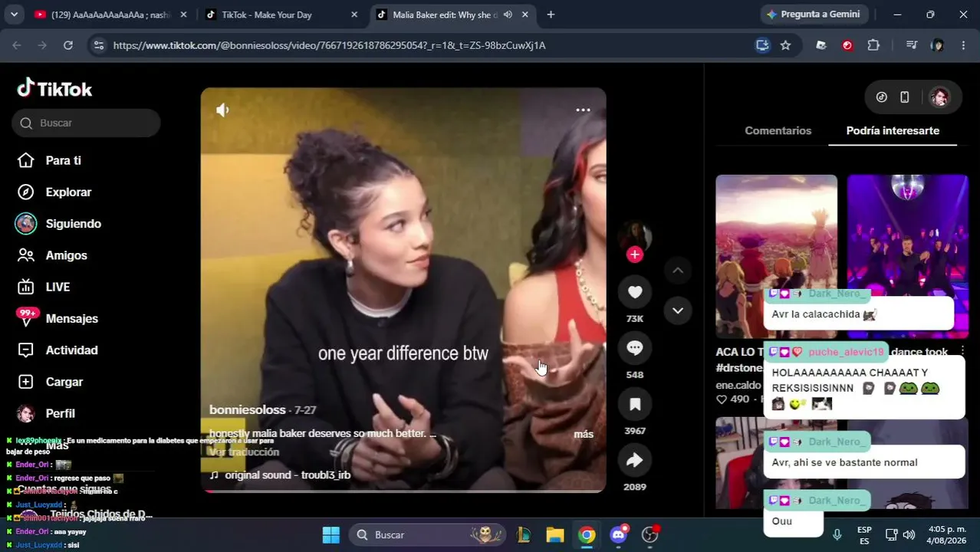The width and height of the screenshot is (980, 552).
Task: Switch to the Comentarios tab
Action: [x=778, y=130]
